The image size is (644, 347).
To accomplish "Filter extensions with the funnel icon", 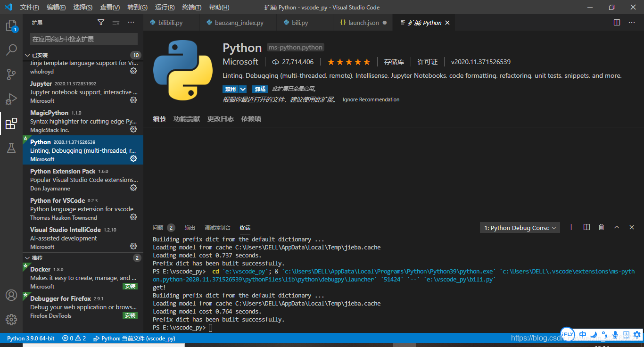I will (x=101, y=22).
